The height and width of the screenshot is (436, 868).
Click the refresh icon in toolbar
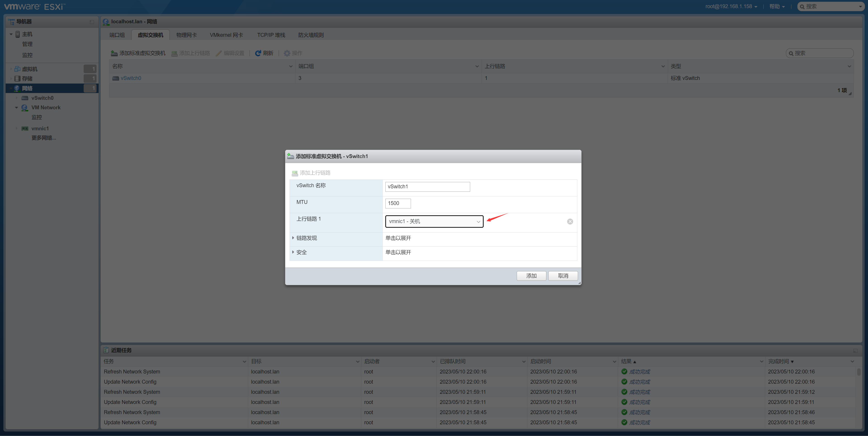click(258, 53)
